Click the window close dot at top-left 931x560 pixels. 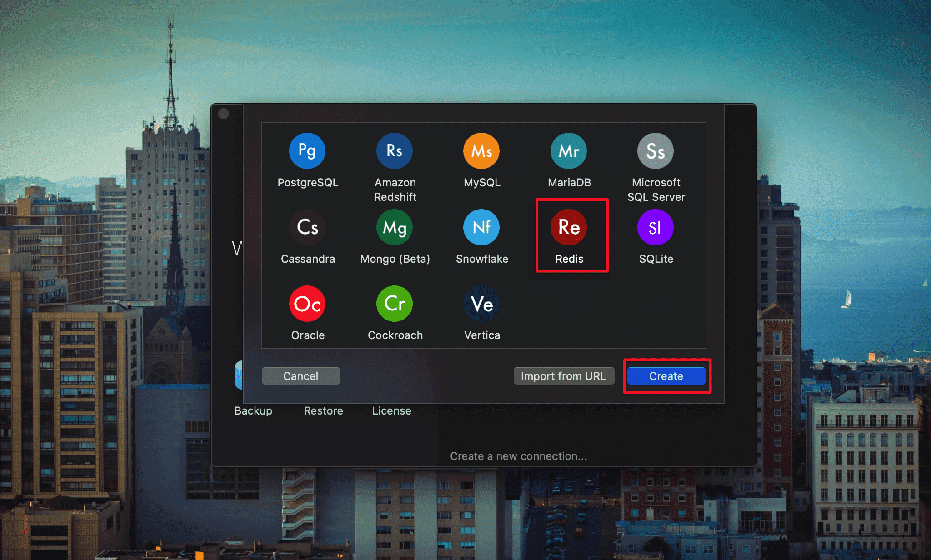[x=224, y=114]
